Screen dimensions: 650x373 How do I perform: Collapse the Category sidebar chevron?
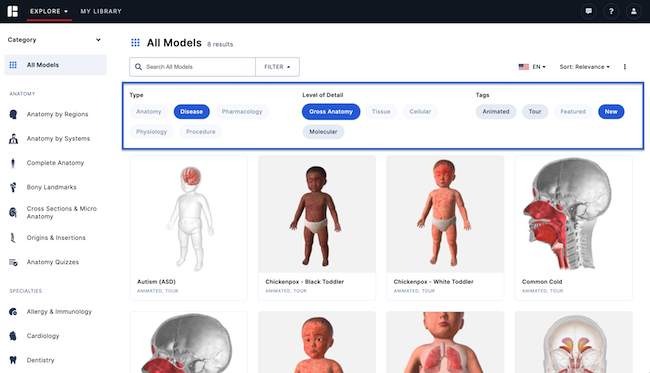pos(98,40)
